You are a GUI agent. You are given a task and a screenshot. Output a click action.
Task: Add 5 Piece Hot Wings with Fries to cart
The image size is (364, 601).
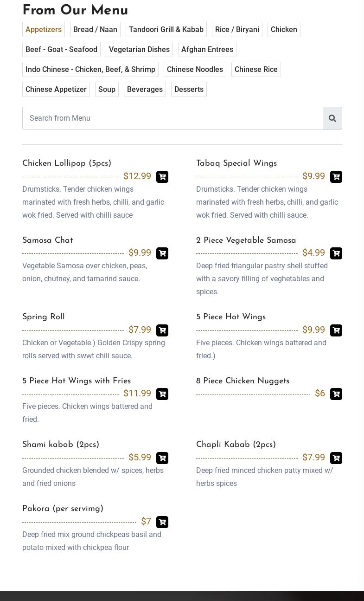tap(162, 394)
